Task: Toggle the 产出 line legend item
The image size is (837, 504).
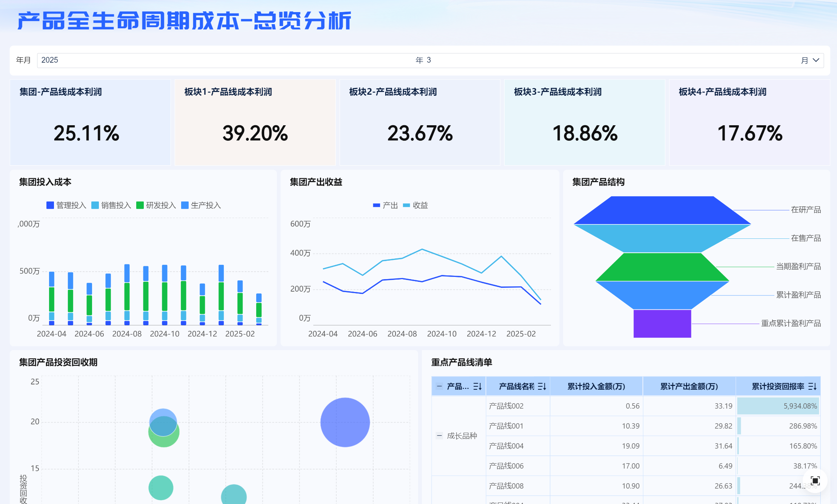Action: (385, 205)
